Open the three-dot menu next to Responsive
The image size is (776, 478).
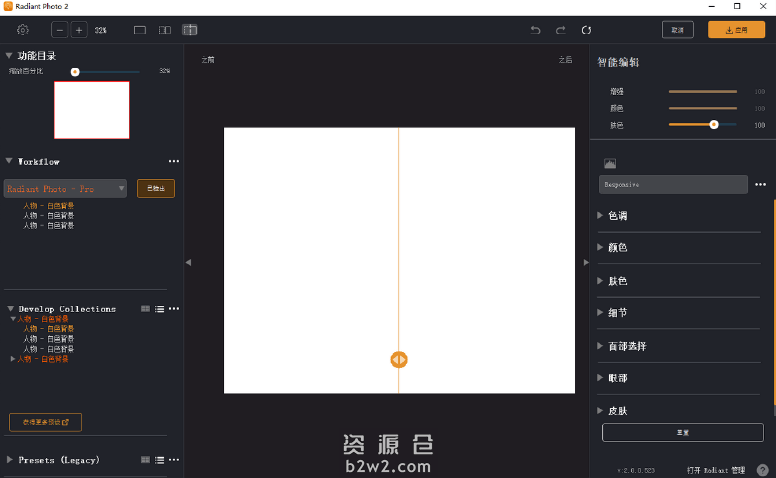coord(760,185)
